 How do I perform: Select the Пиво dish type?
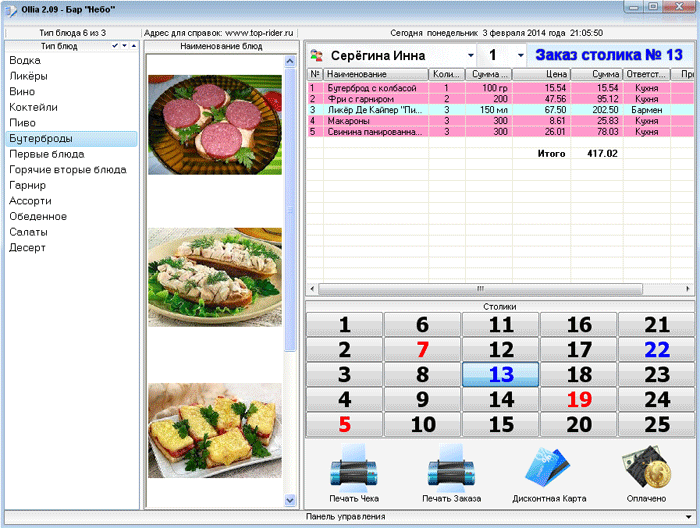[x=71, y=123]
